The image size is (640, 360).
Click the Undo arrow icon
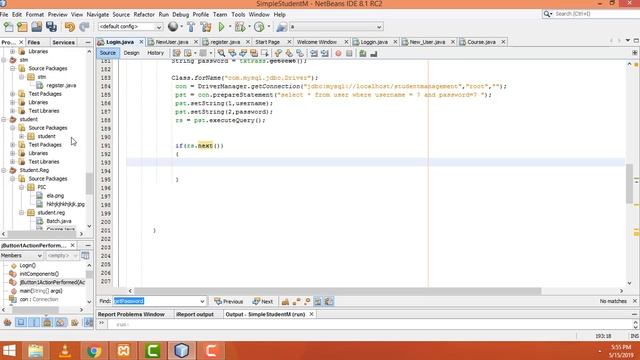point(70,27)
